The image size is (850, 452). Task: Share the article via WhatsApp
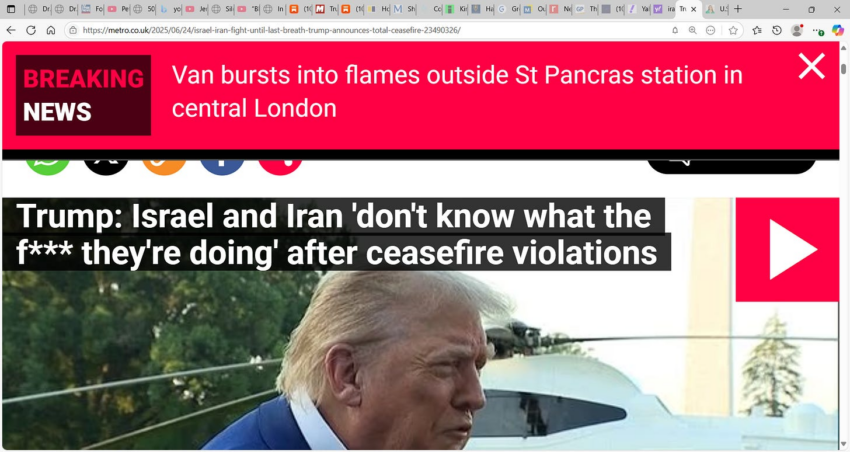click(48, 165)
